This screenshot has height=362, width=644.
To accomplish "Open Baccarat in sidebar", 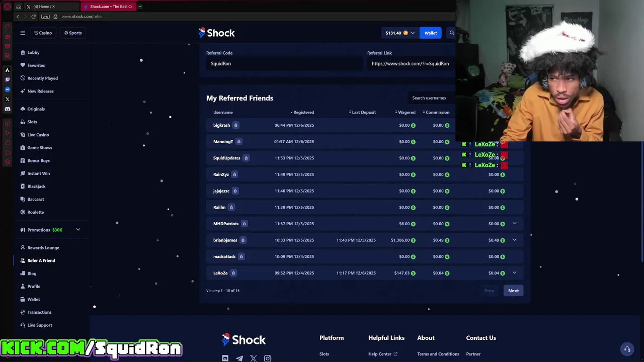I will tap(36, 199).
